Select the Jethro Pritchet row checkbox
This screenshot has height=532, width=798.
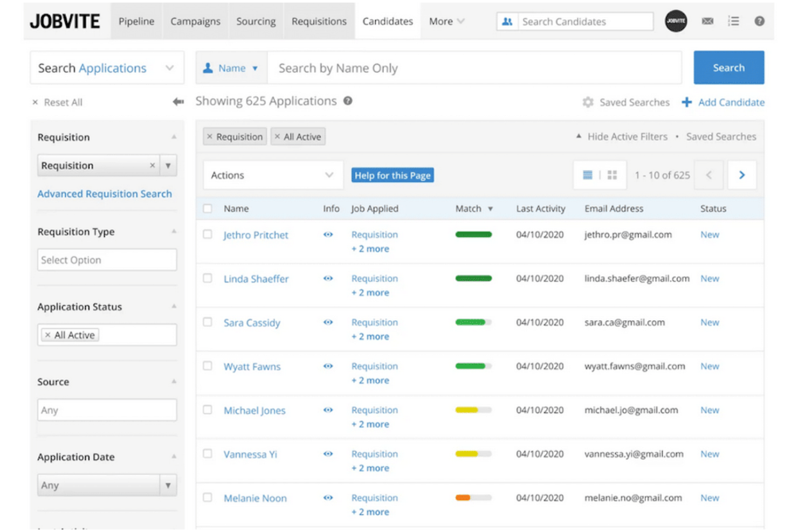(208, 234)
